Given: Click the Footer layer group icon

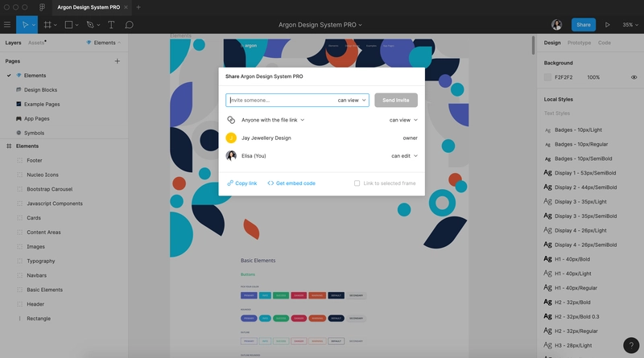Looking at the screenshot, I should pyautogui.click(x=19, y=160).
